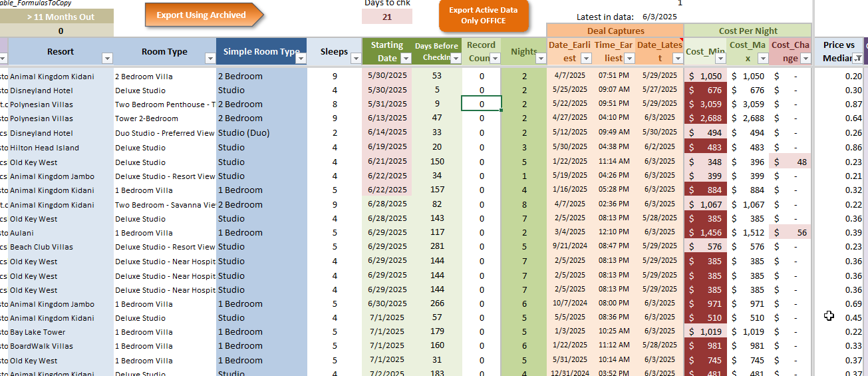Open the Simple Room Type filter dropdown
The image size is (868, 376).
(300, 59)
